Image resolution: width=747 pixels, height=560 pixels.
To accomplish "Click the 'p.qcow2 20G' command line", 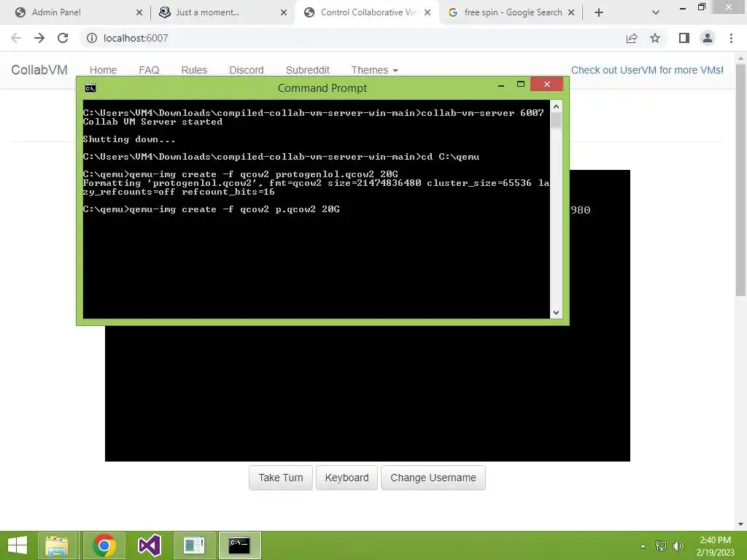I will click(211, 209).
